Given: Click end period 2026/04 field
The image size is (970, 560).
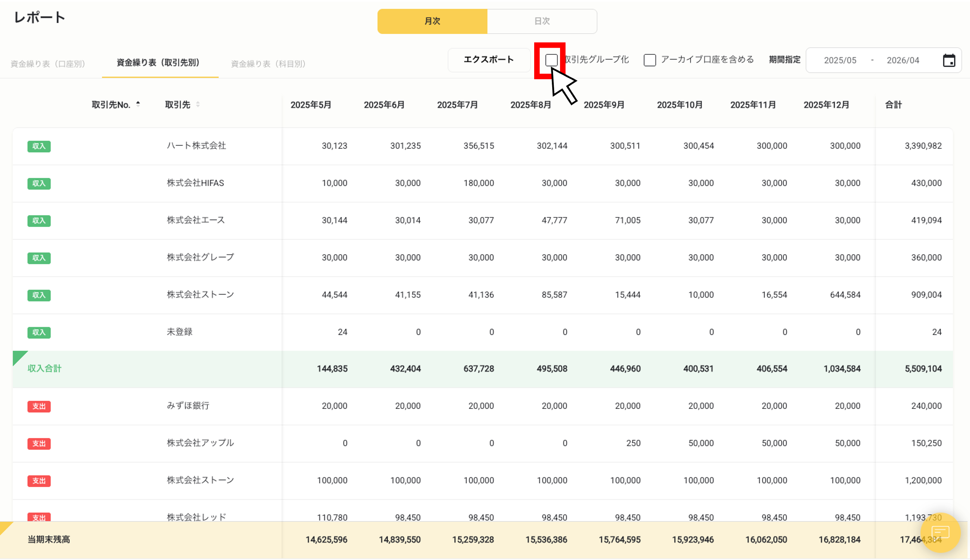Looking at the screenshot, I should [903, 60].
